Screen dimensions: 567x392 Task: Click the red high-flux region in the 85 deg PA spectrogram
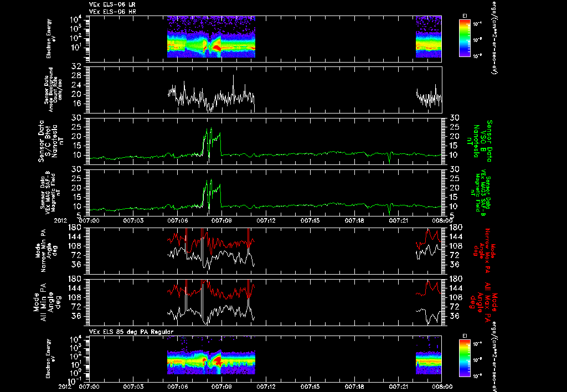218,360
